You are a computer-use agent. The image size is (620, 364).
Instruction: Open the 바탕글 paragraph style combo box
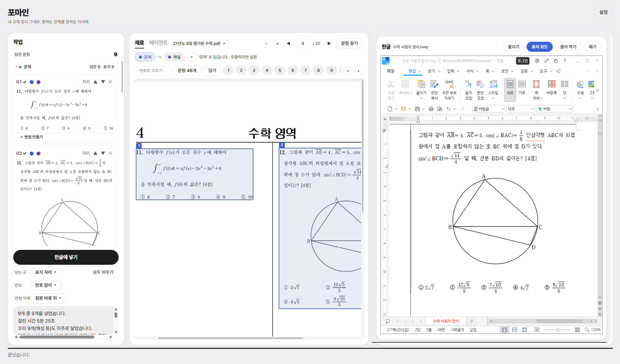click(488, 109)
